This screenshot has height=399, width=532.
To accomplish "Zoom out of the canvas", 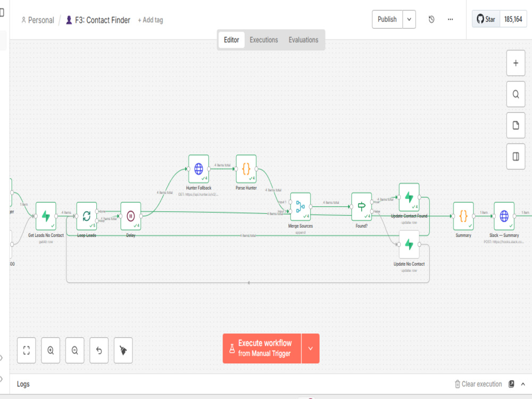I will 74,350.
